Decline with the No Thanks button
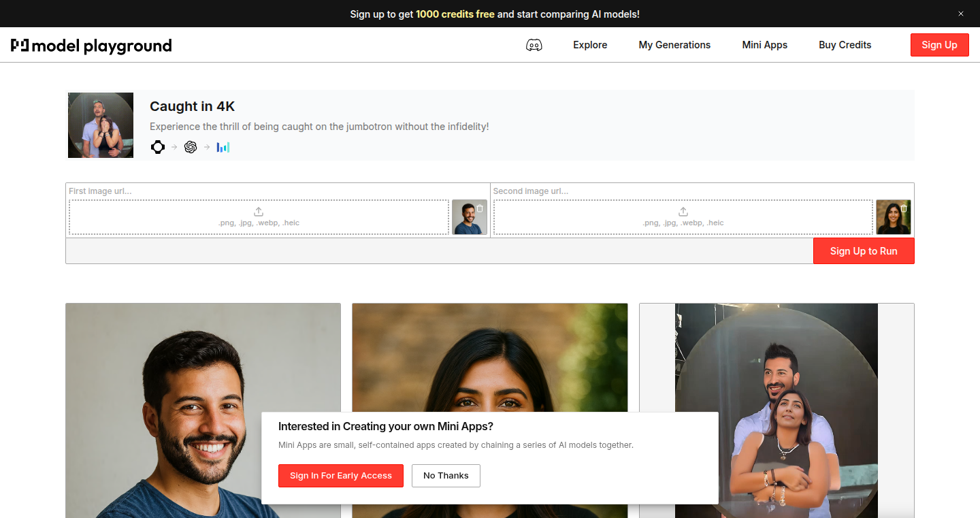Viewport: 980px width, 518px height. [446, 476]
